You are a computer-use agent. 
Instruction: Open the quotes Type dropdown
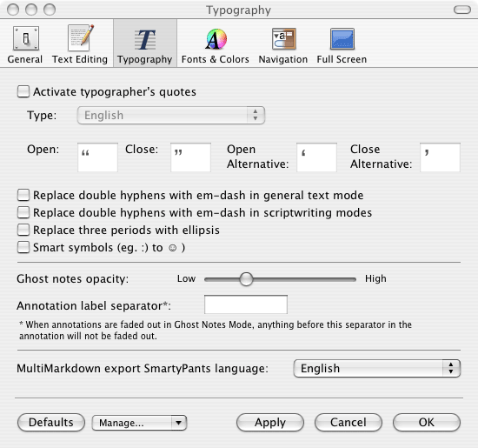(x=171, y=116)
